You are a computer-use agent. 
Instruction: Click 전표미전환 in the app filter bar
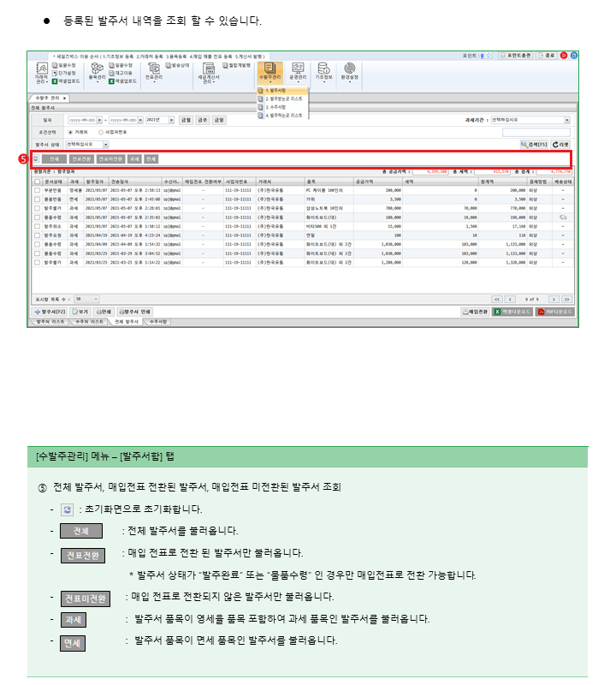(110, 159)
